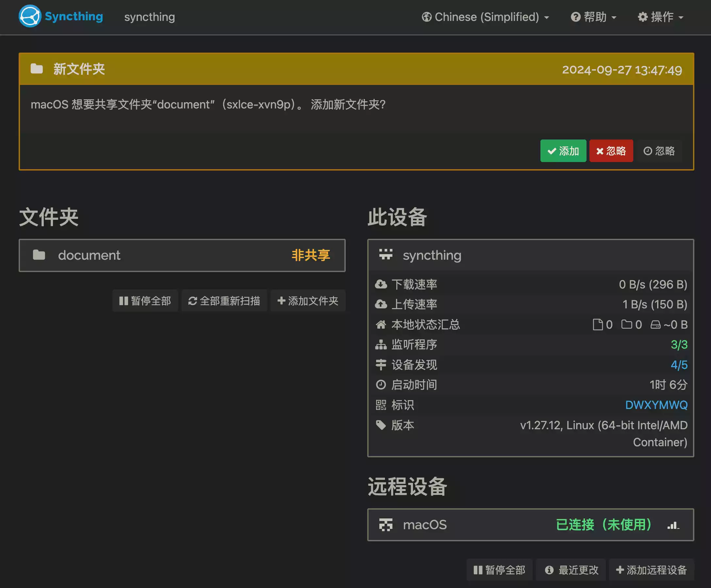Click the document folder icon
Image resolution: width=711 pixels, height=588 pixels.
(39, 255)
